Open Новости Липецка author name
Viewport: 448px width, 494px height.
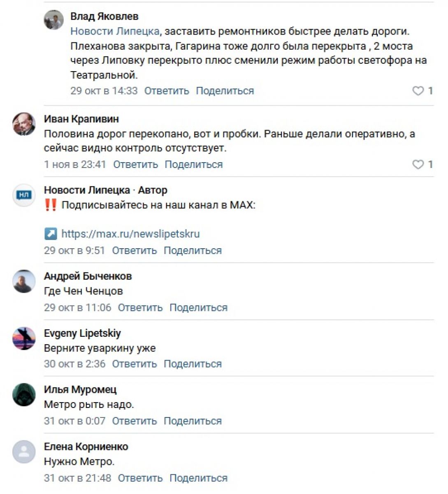[87, 190]
